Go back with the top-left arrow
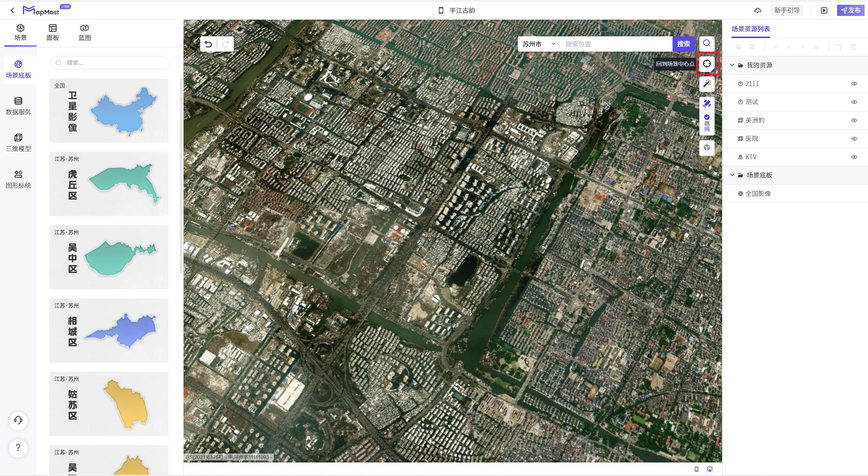 point(13,11)
